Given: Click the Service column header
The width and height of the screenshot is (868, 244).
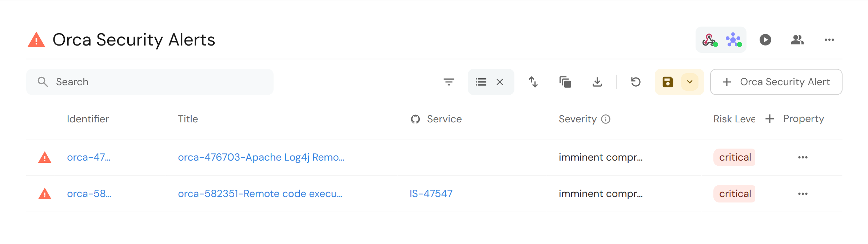Looking at the screenshot, I should [x=444, y=119].
